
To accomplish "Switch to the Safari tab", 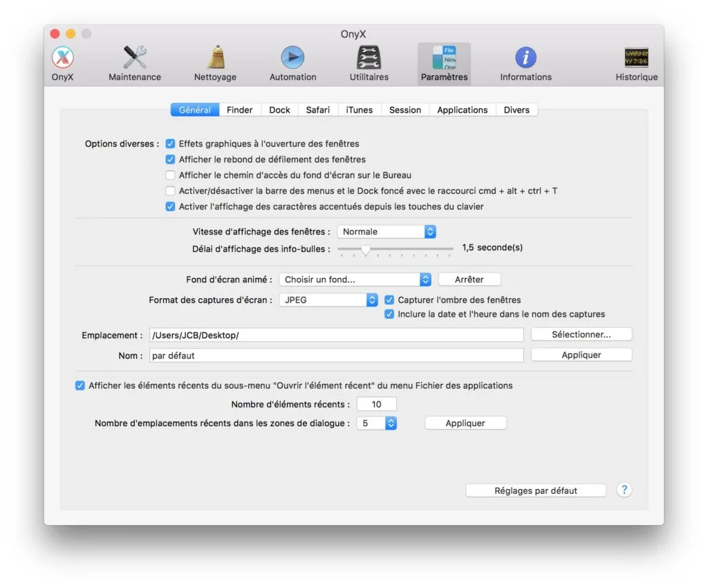I will [x=317, y=109].
